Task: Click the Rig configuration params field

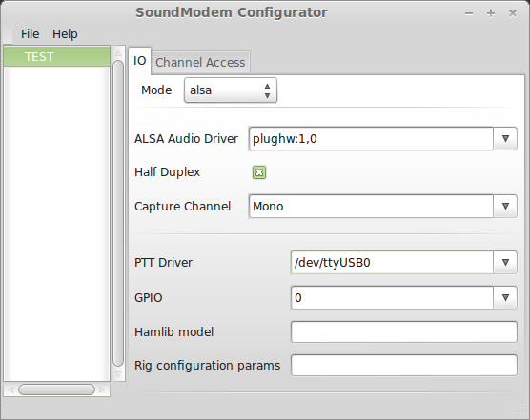Action: (404, 365)
